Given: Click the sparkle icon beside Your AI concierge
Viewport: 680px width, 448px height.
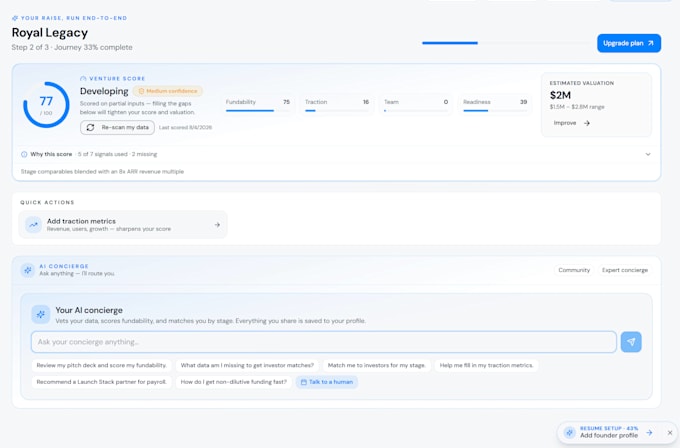Looking at the screenshot, I should (x=41, y=314).
